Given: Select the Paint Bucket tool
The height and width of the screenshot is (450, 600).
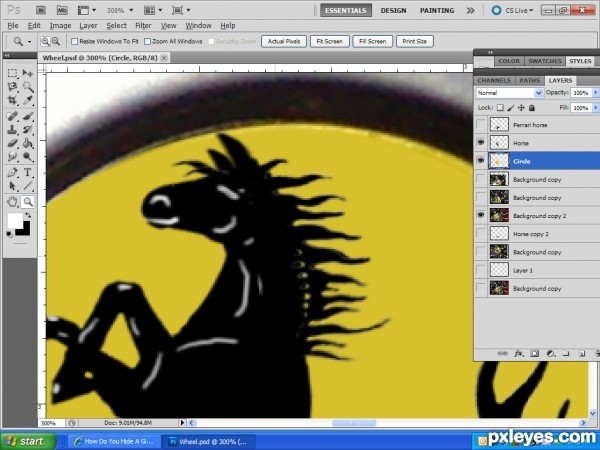Looking at the screenshot, I should 28,143.
